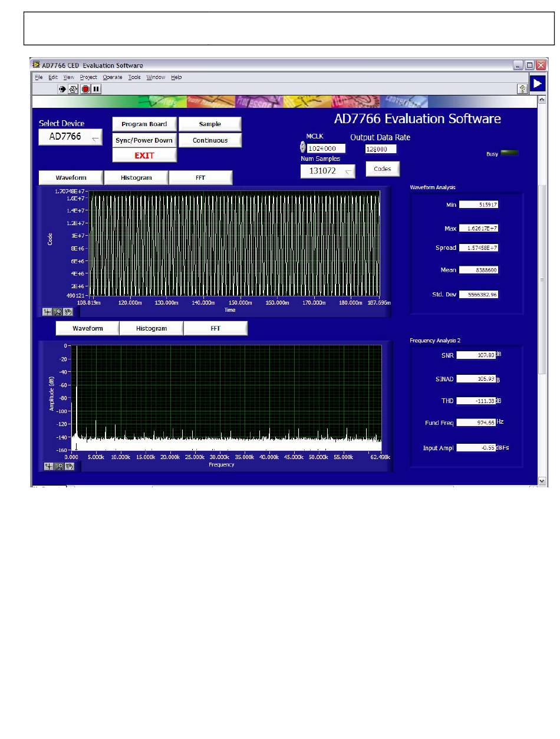Screen dimensions: 560x739
Task: Select cursor tool on the lower FFT graph palette
Action: [49, 466]
